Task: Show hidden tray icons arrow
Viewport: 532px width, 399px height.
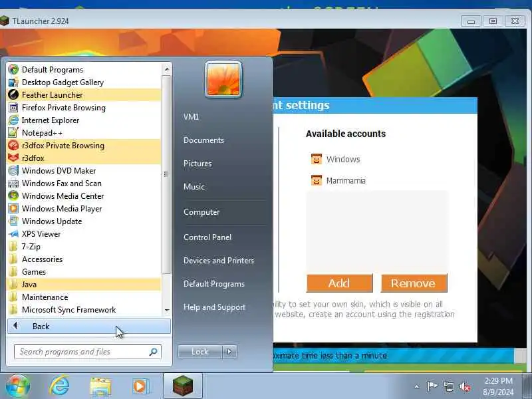Action: tap(417, 386)
